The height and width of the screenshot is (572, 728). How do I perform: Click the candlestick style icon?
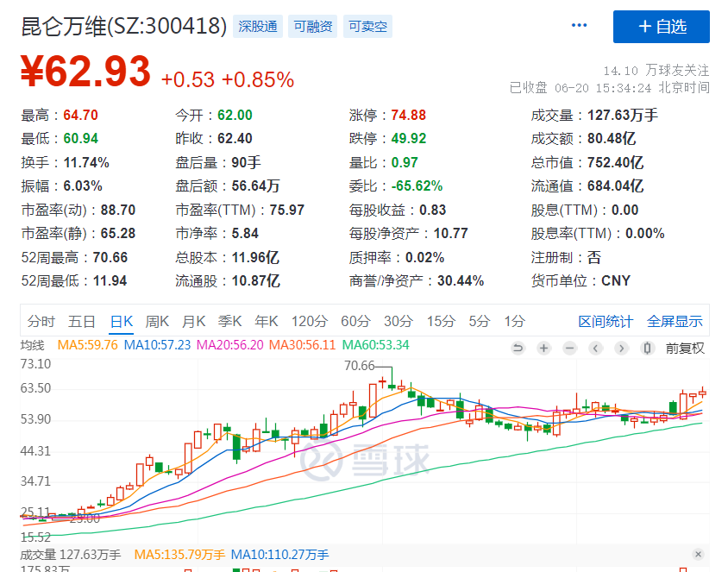(647, 348)
